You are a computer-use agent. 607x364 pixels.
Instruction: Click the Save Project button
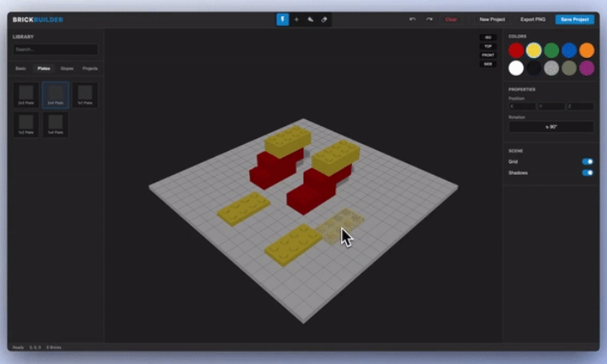[574, 19]
